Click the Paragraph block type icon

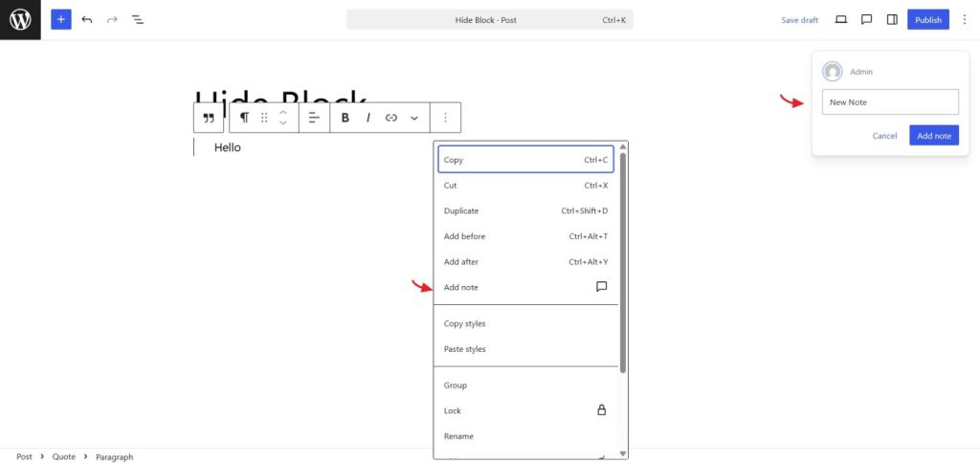(x=244, y=118)
